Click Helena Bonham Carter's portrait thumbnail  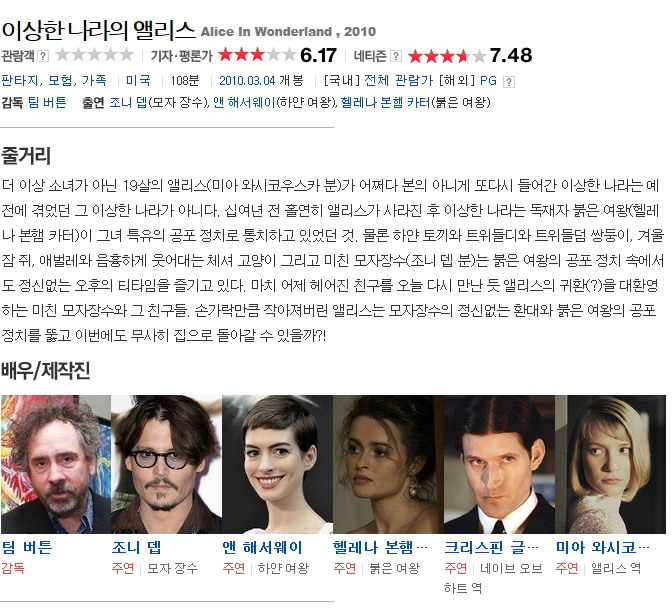coord(388,464)
